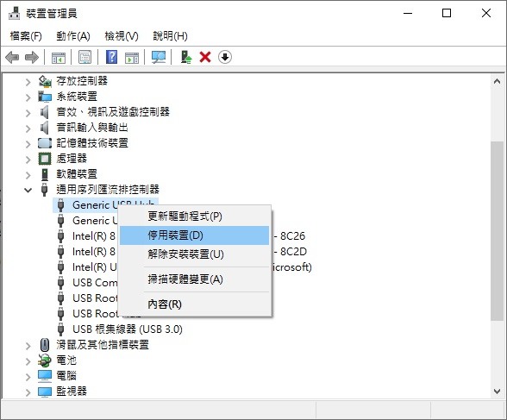The height and width of the screenshot is (420, 507).
Task: Click the 滑鼠及其他指標裝置 mouse icon
Action: click(x=45, y=345)
